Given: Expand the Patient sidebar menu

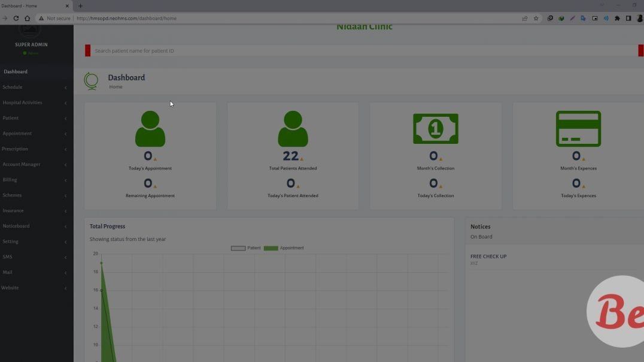Looking at the screenshot, I should click(x=10, y=117).
